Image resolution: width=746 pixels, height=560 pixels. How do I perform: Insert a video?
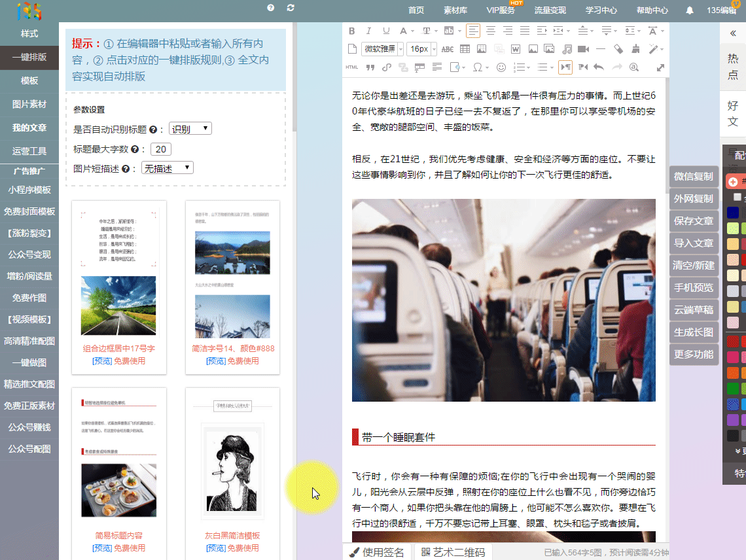[x=583, y=49]
